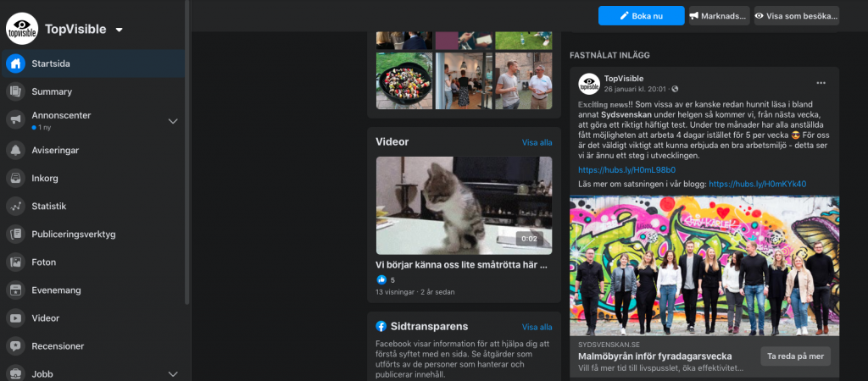This screenshot has width=868, height=381.
Task: Click the TopVisible page logo in sidebar
Action: (x=22, y=29)
